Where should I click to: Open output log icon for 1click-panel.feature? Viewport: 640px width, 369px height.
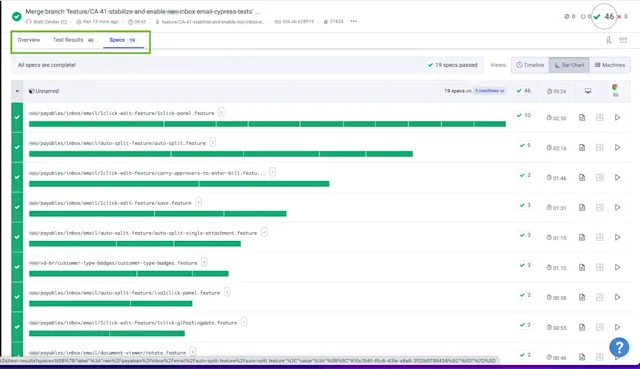(582, 118)
